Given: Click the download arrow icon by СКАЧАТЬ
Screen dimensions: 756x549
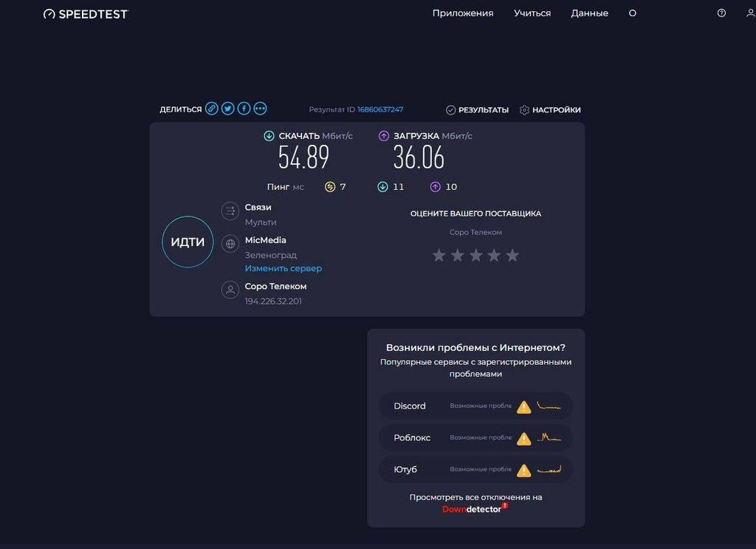Looking at the screenshot, I should [x=269, y=136].
